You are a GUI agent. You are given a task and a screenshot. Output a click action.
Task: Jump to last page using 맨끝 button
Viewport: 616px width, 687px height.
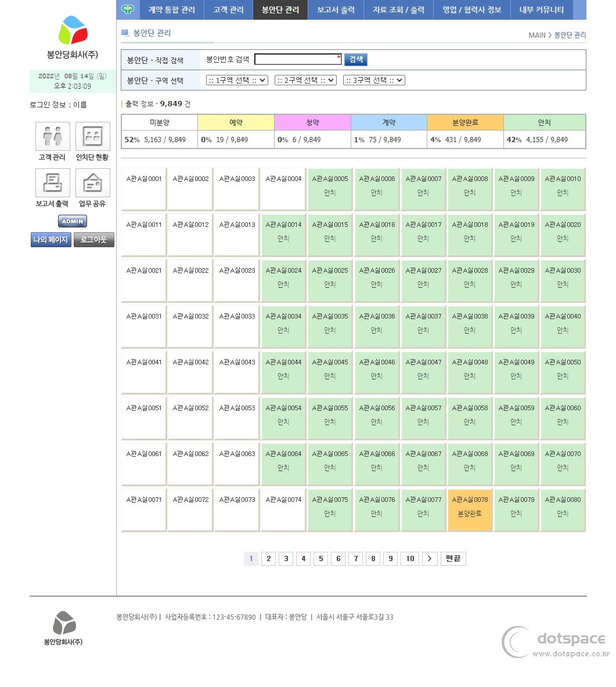coord(452,558)
